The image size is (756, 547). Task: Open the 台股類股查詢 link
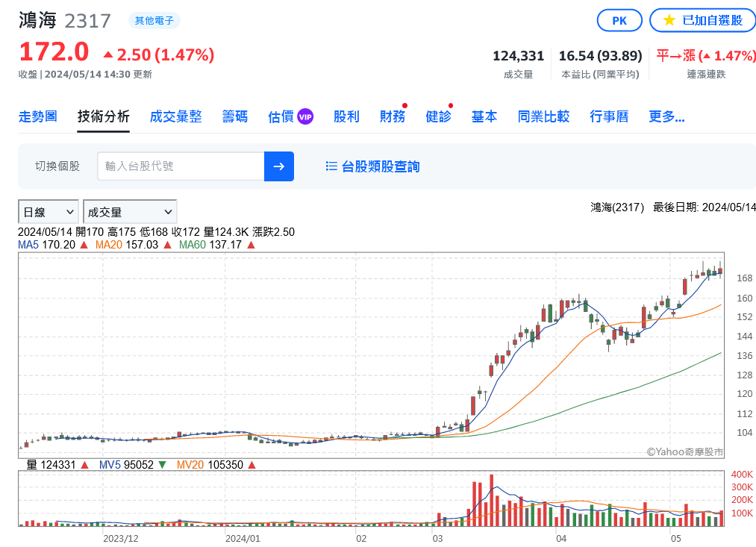(x=381, y=166)
